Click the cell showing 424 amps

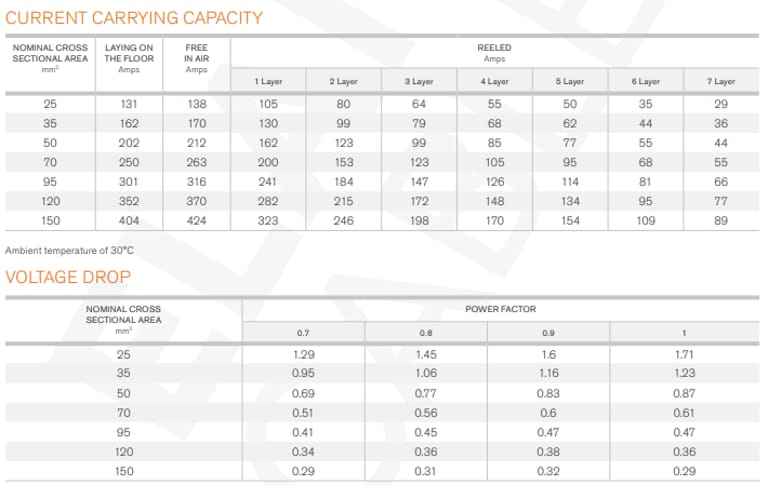[x=196, y=219]
